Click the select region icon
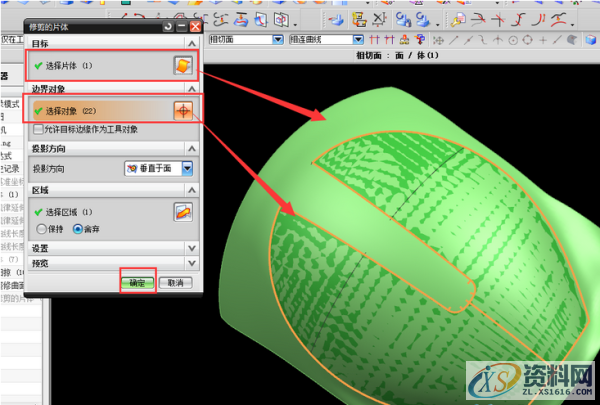 182,211
